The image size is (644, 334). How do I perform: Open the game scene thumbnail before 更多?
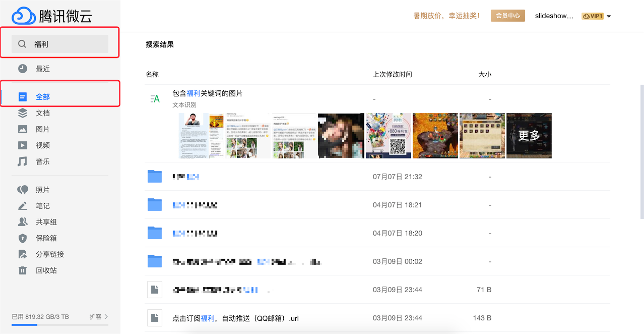(435, 136)
